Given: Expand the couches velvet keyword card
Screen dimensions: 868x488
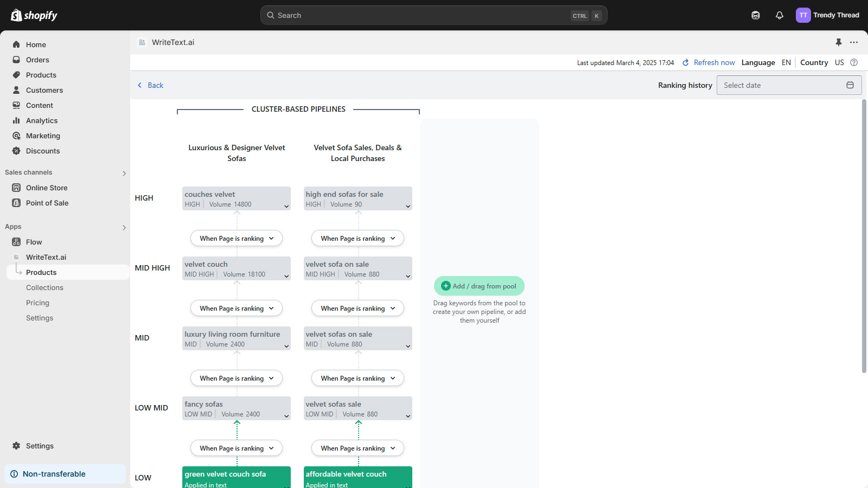Looking at the screenshot, I should (285, 206).
